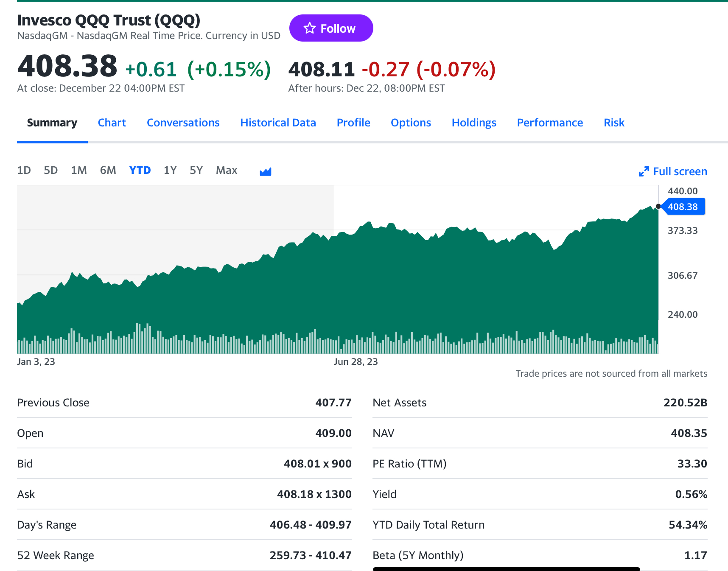Viewport: 728px width, 571px height.
Task: Open the Historical Data tab
Action: pyautogui.click(x=278, y=123)
